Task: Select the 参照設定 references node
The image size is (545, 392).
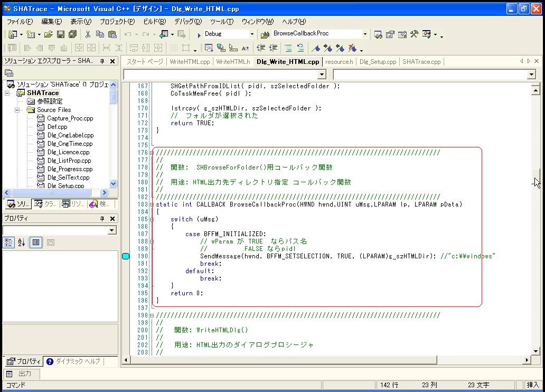Action: pos(50,101)
